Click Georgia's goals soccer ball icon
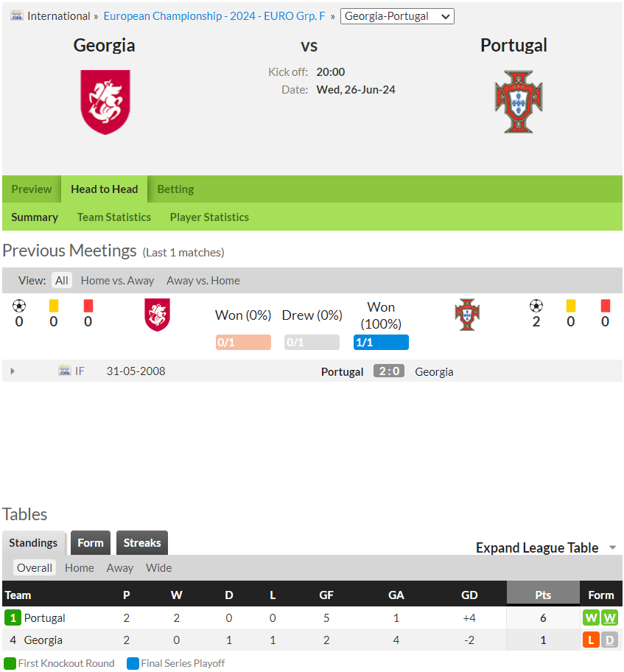The image size is (624, 672). (x=19, y=306)
